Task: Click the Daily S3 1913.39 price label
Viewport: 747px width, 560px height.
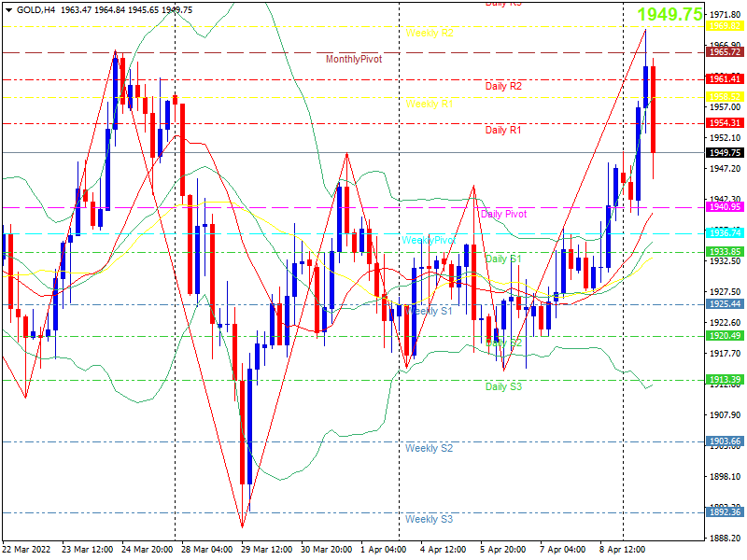Action: coord(725,380)
